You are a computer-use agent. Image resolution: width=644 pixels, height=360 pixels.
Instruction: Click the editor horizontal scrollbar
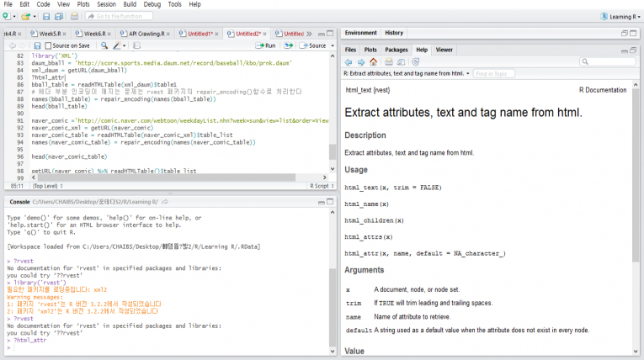pos(168,177)
